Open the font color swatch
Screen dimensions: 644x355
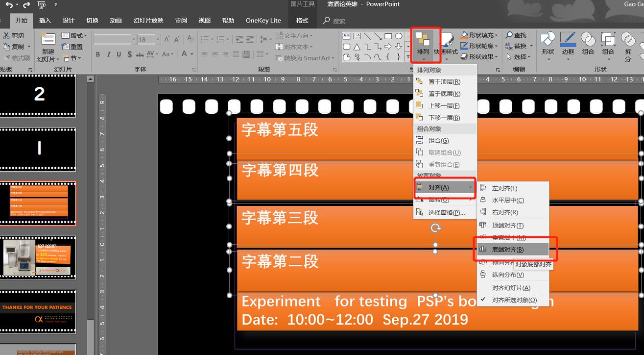click(183, 54)
